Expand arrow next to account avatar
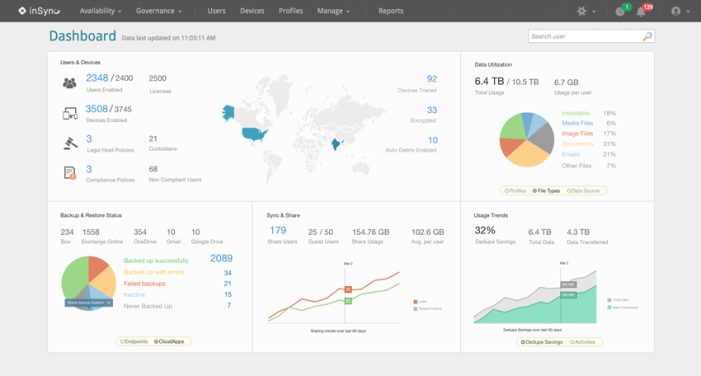 (688, 12)
